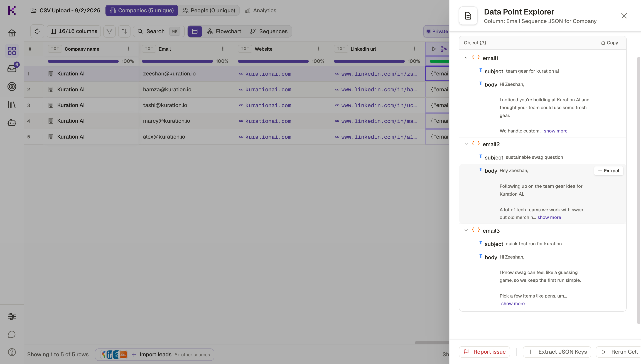Screen dimensions: 641x364
Task: Collapse the email2 object node
Action: (466, 144)
